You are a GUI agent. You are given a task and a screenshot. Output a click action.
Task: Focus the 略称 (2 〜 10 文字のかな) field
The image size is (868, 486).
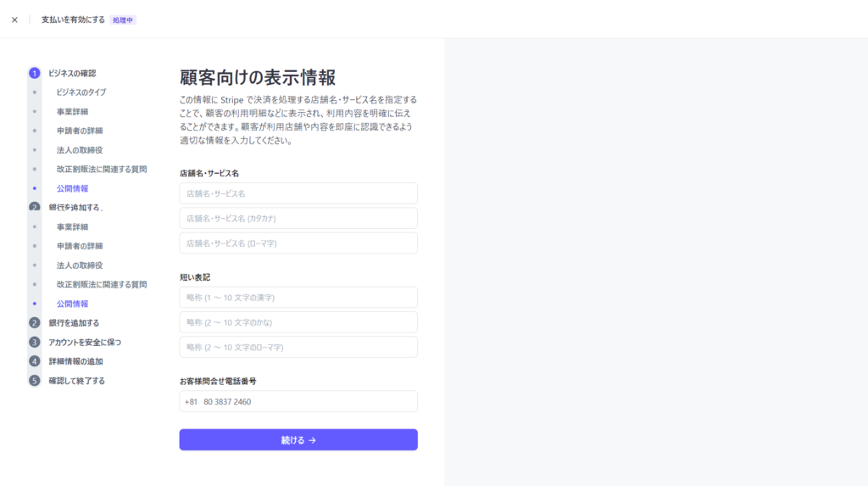tap(298, 322)
